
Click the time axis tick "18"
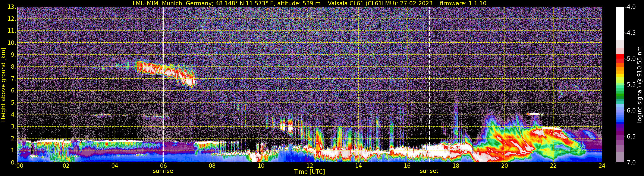456,166
